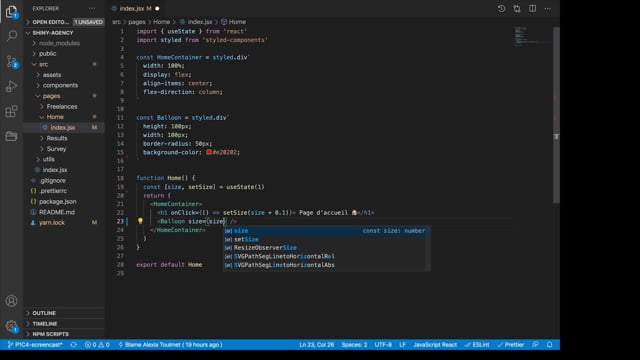
Task: Expand the public folder
Action: pos(64,54)
